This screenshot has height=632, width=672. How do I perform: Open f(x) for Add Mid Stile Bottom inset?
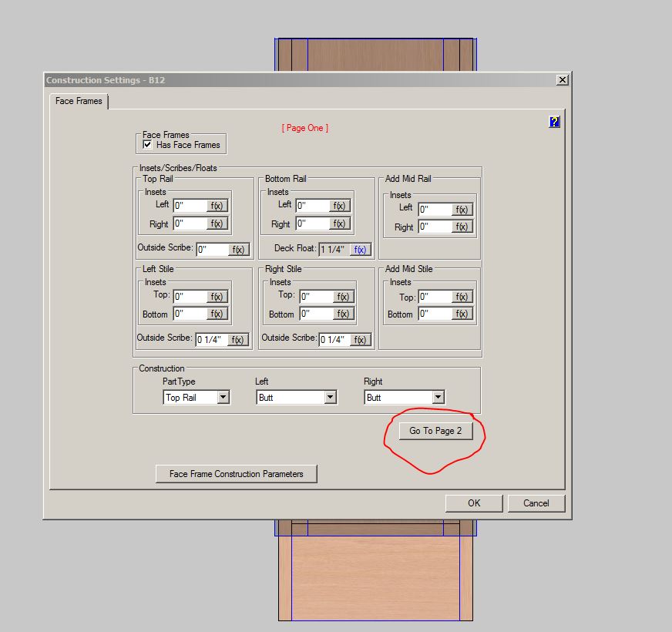coord(462,314)
